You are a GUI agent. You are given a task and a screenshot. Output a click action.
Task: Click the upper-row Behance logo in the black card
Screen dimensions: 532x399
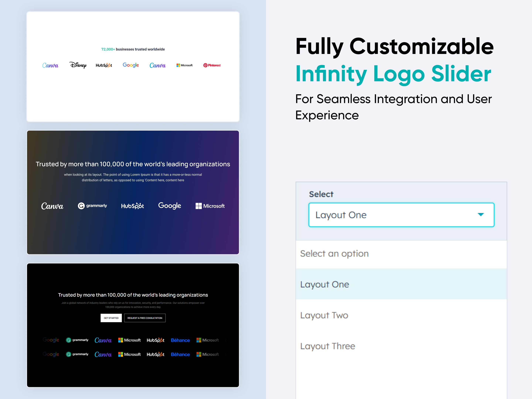[180, 340]
